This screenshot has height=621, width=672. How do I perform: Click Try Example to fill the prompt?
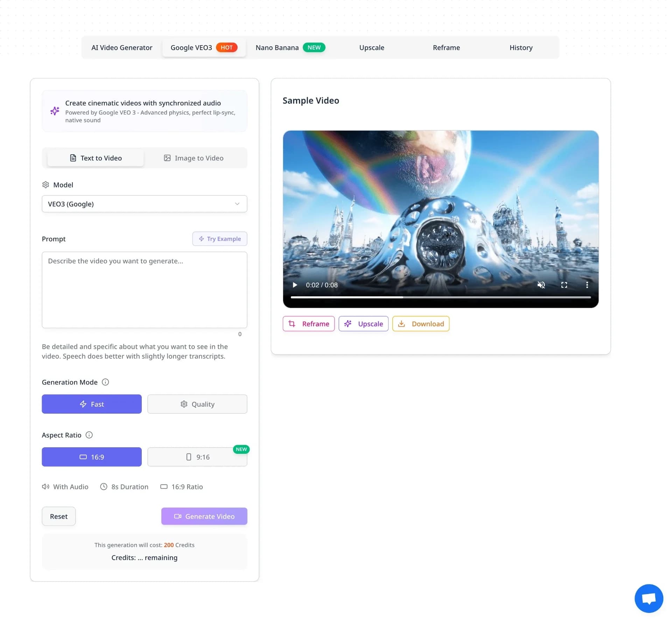pos(220,239)
